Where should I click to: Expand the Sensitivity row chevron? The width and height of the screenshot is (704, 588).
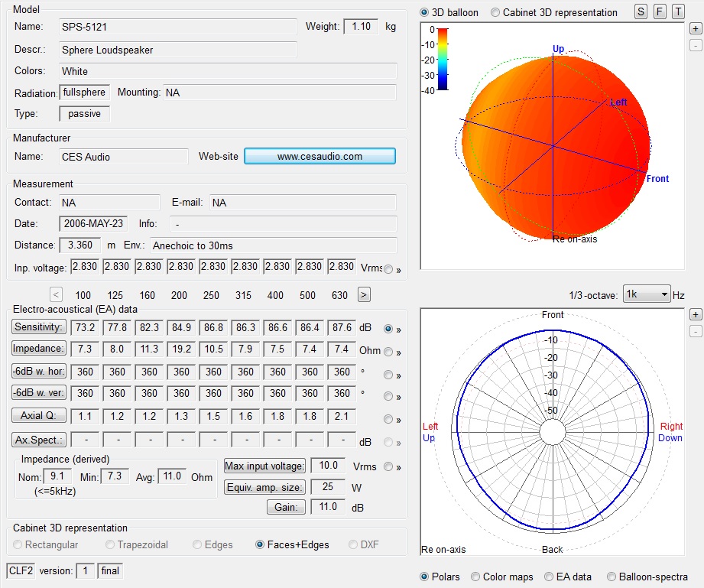coord(399,330)
